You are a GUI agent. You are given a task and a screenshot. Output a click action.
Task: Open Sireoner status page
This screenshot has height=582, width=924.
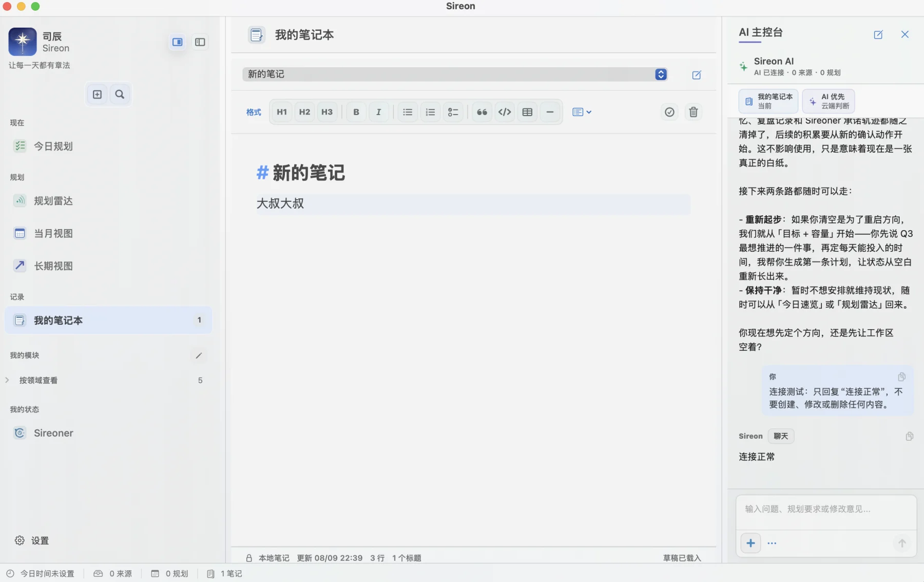108,433
